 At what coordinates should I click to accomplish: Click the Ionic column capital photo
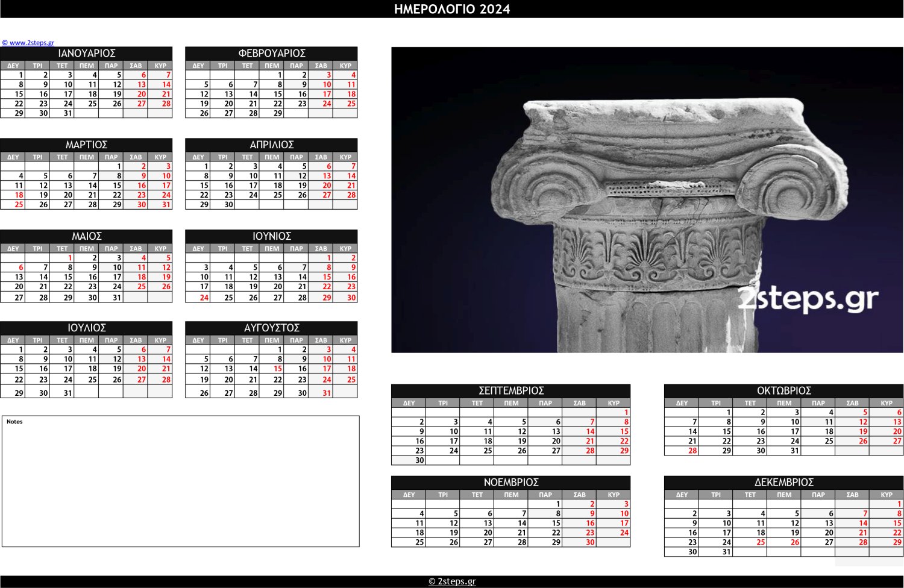pos(647,200)
